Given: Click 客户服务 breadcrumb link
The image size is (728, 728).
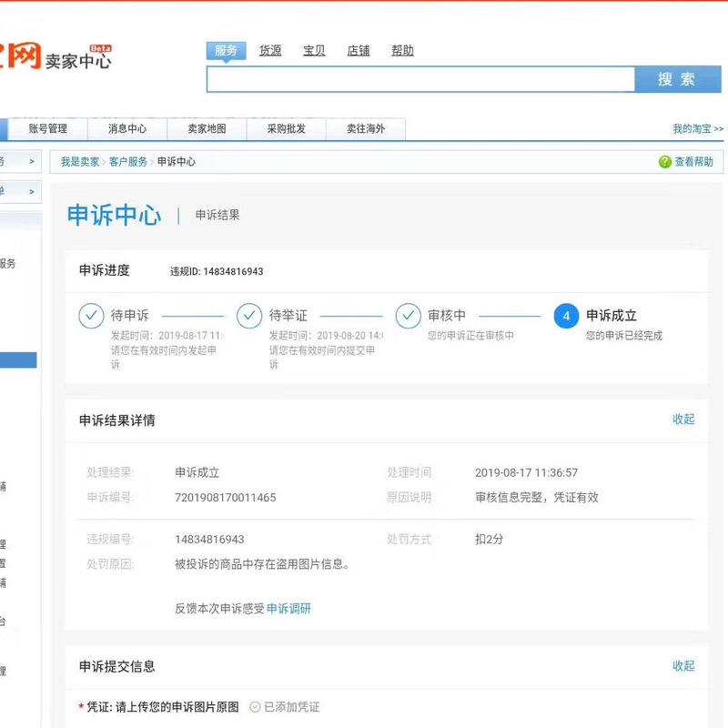Looking at the screenshot, I should click(128, 162).
